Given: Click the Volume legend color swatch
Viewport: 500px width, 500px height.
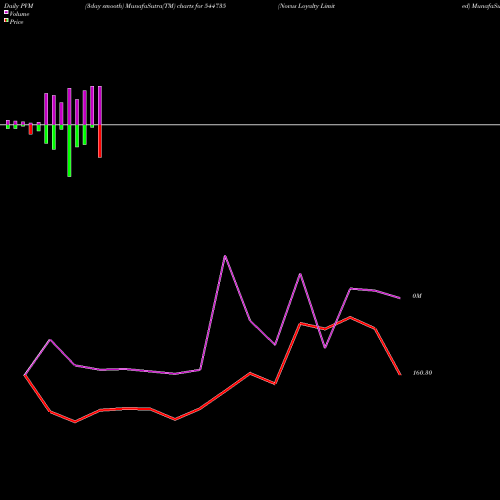Looking at the screenshot, I should click(x=6, y=12).
